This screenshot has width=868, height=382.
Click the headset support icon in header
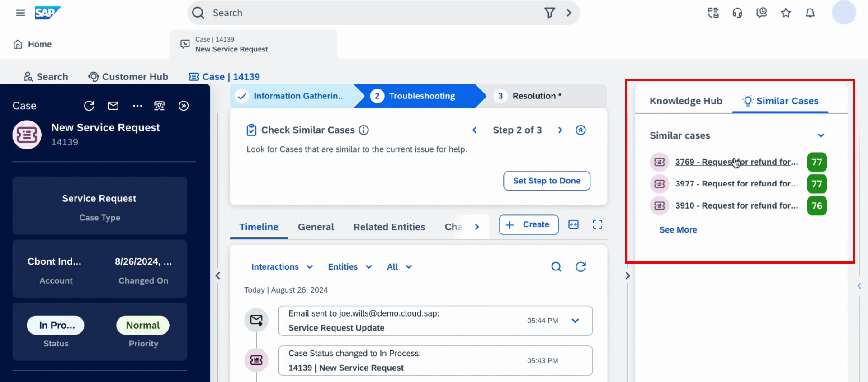pos(737,13)
